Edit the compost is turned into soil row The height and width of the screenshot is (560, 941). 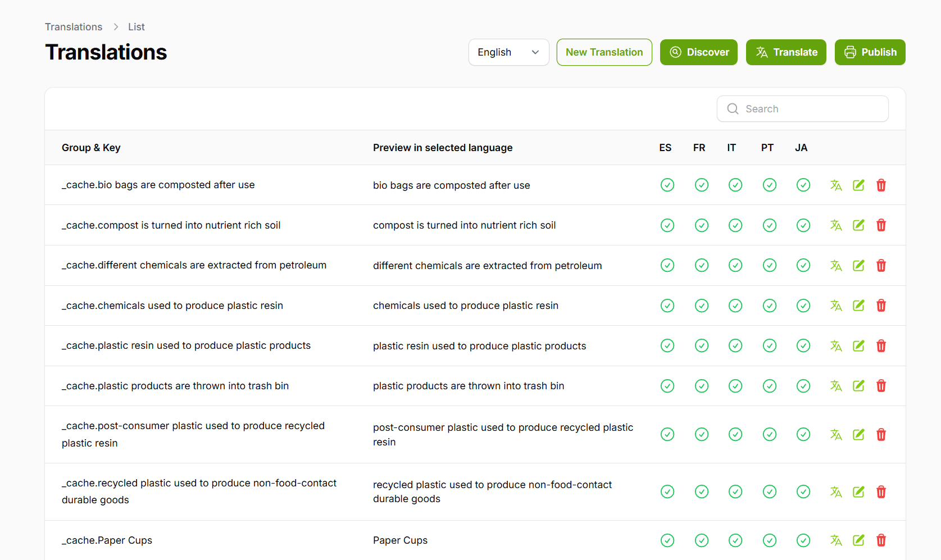pos(858,225)
